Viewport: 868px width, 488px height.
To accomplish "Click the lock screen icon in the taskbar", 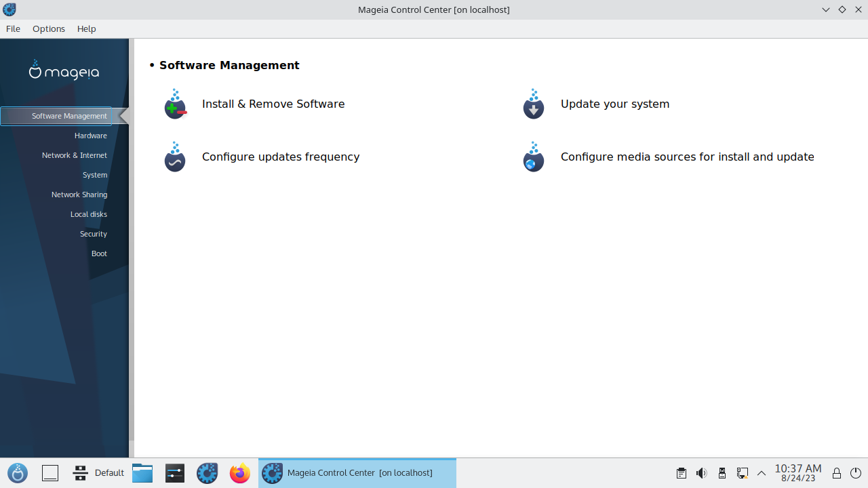I will (x=837, y=473).
